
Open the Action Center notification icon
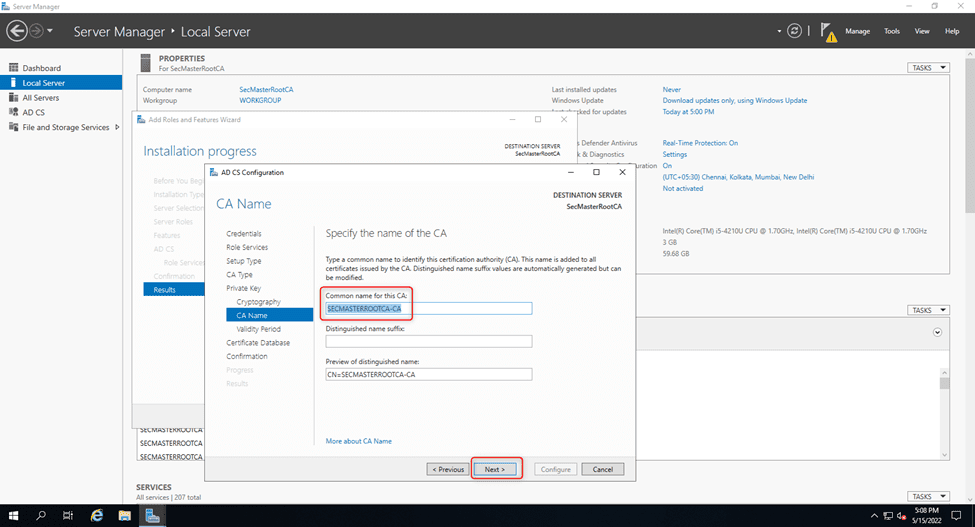pyautogui.click(x=957, y=515)
